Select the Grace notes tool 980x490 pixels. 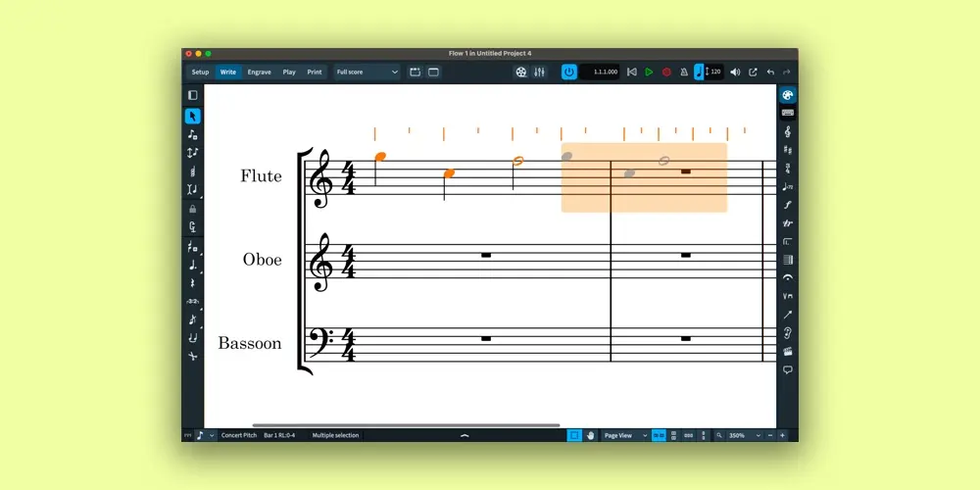(192, 319)
